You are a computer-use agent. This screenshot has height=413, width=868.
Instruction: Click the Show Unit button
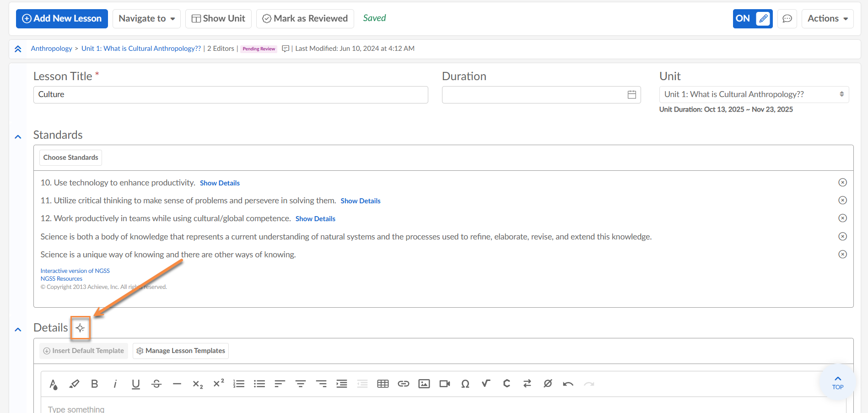218,19
